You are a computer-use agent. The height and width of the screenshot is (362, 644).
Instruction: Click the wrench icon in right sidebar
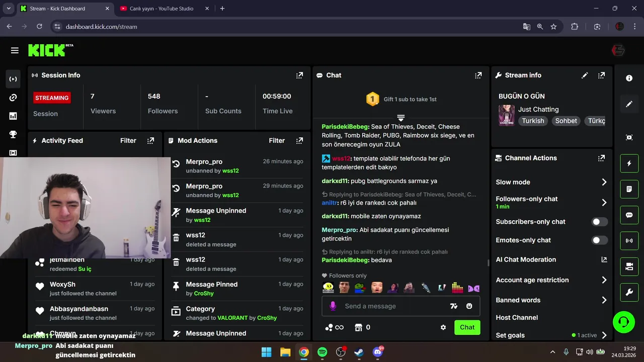click(x=629, y=292)
